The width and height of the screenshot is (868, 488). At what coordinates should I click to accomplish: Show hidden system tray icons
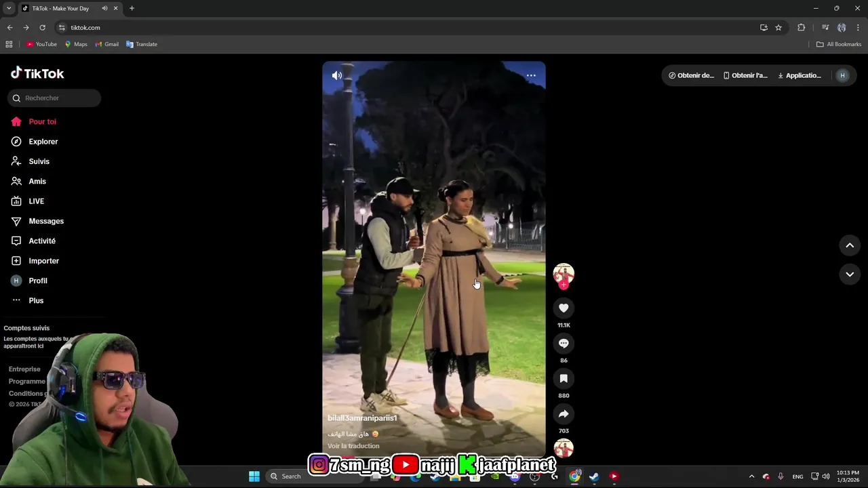point(751,476)
